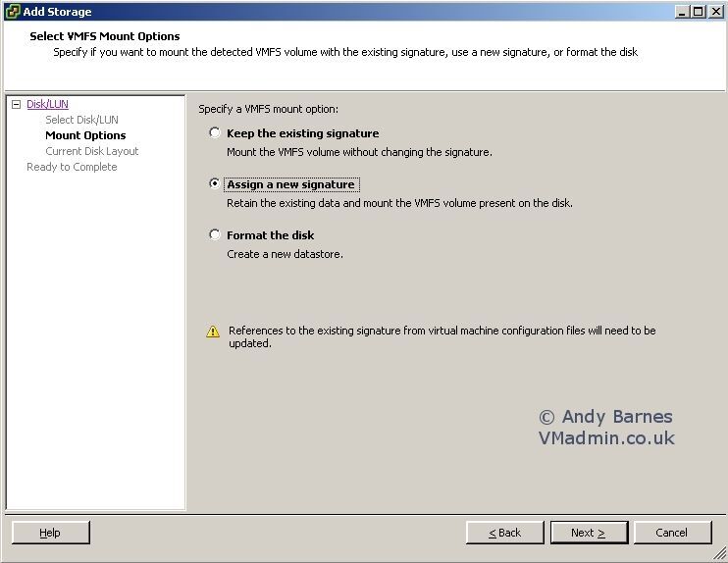This screenshot has height=563, width=728.
Task: Go to Mount Options step
Action: [x=85, y=135]
